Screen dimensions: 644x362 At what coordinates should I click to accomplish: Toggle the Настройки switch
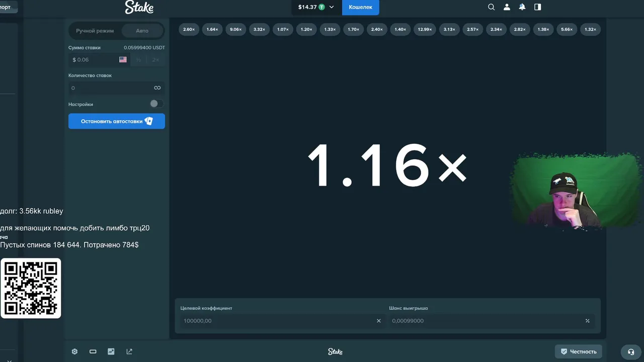(156, 104)
